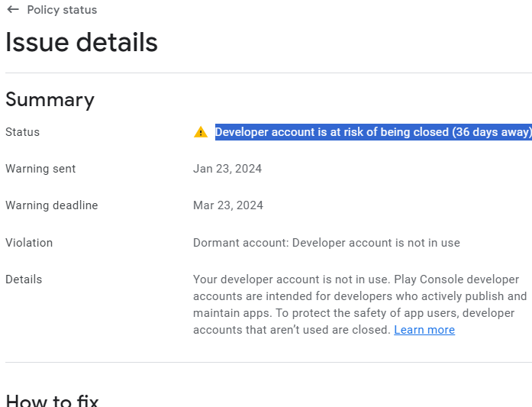
Task: Click the highlighted account closure status text
Action: click(373, 131)
